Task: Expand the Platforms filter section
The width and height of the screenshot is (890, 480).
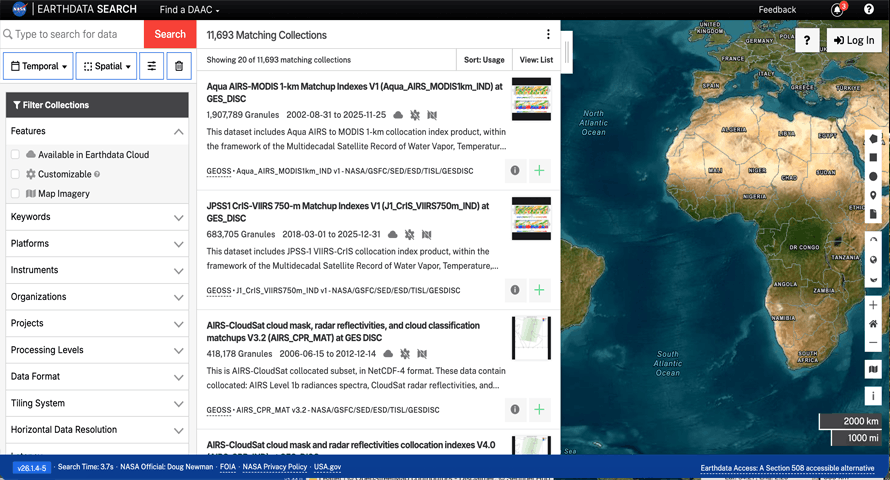Action: click(x=97, y=243)
